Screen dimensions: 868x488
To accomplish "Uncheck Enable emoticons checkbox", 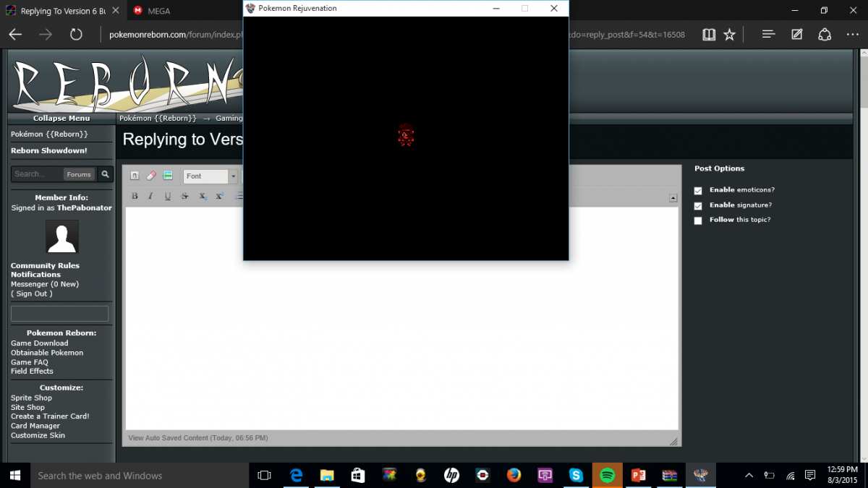I will (698, 191).
